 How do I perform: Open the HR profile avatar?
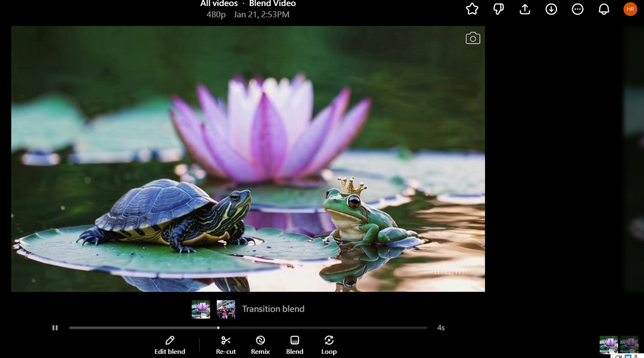click(630, 9)
